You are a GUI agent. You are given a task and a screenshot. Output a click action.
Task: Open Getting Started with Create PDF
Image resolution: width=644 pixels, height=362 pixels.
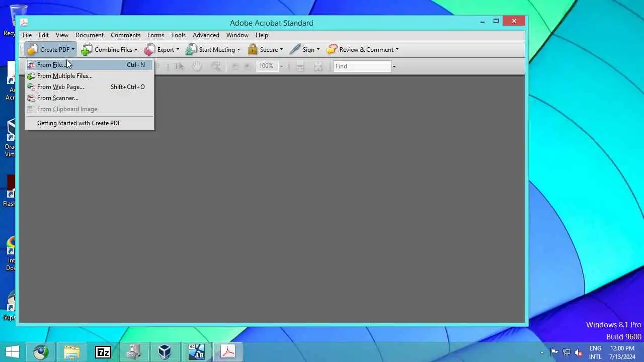90,123
